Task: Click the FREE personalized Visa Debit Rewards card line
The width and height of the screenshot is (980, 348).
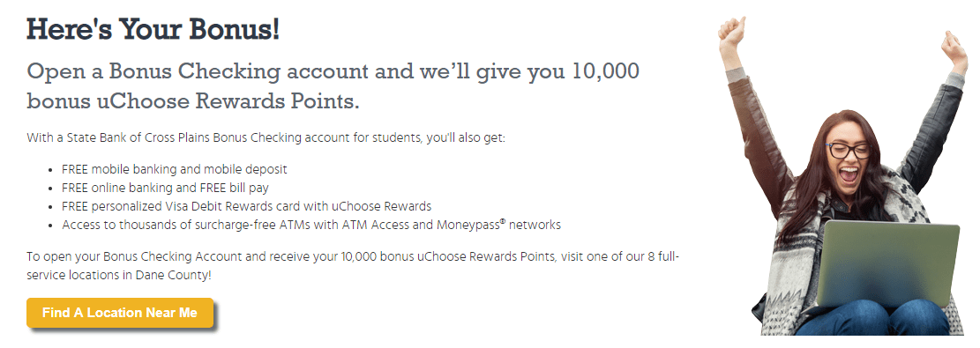Action: pyautogui.click(x=247, y=206)
